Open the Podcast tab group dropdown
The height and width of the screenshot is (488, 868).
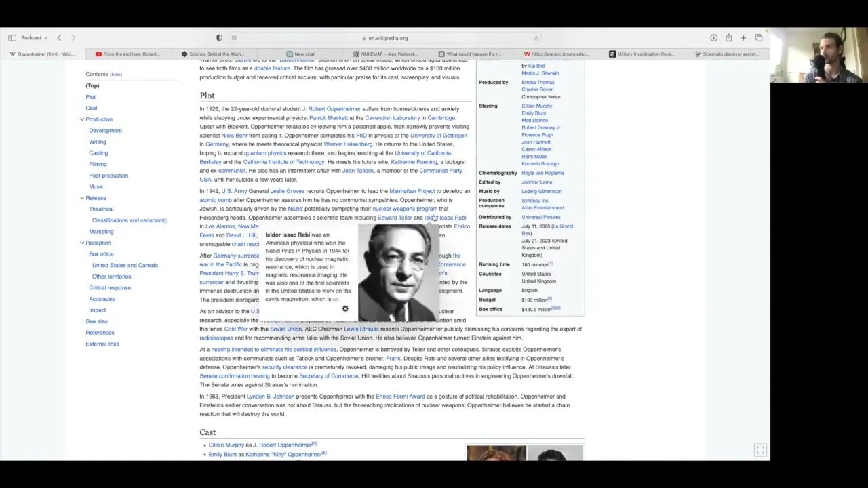(34, 38)
